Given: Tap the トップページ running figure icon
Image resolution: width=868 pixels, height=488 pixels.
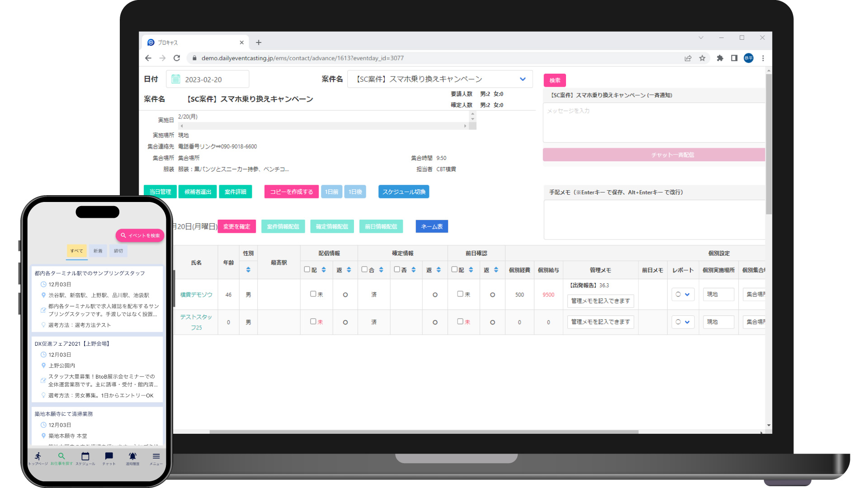Looking at the screenshot, I should coord(38,456).
